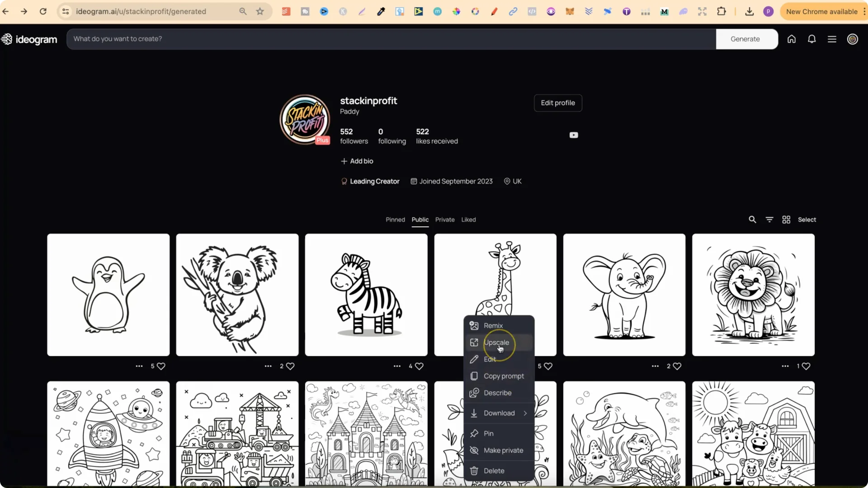Click the YouTube icon on the profile
Screen dimensions: 868x488
(573, 135)
